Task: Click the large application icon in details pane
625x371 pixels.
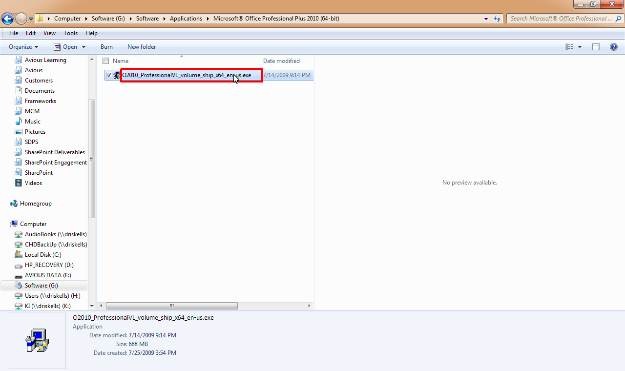Action: point(37,340)
